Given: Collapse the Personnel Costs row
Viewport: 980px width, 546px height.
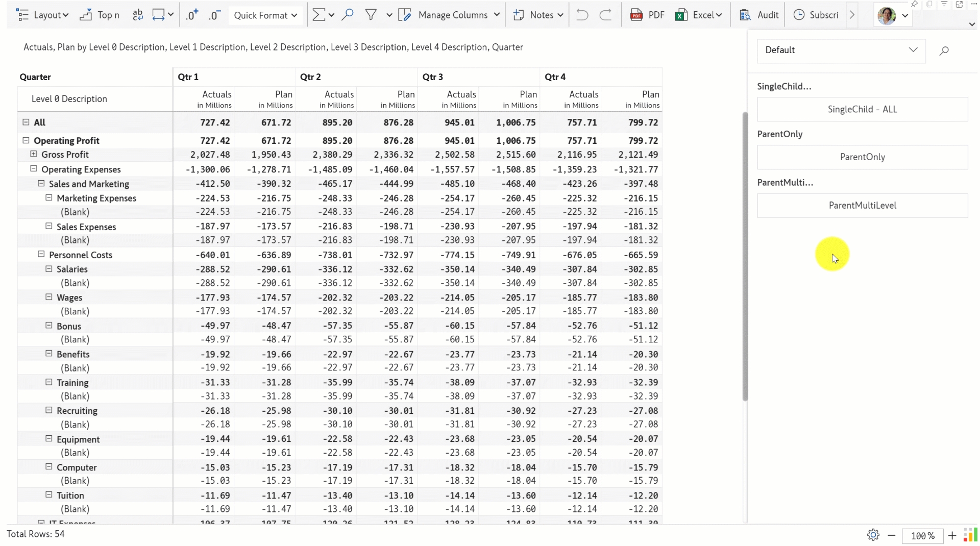Looking at the screenshot, I should [x=41, y=254].
